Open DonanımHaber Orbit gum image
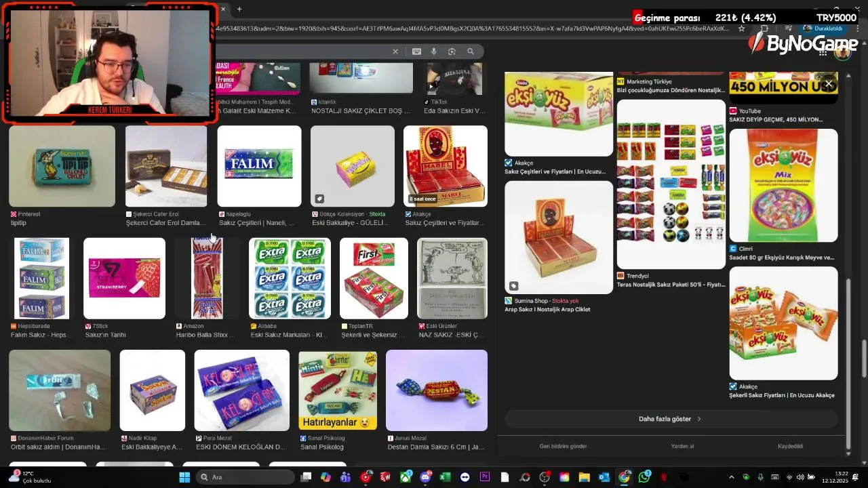Screen dimensions: 868x488 [x=60, y=390]
